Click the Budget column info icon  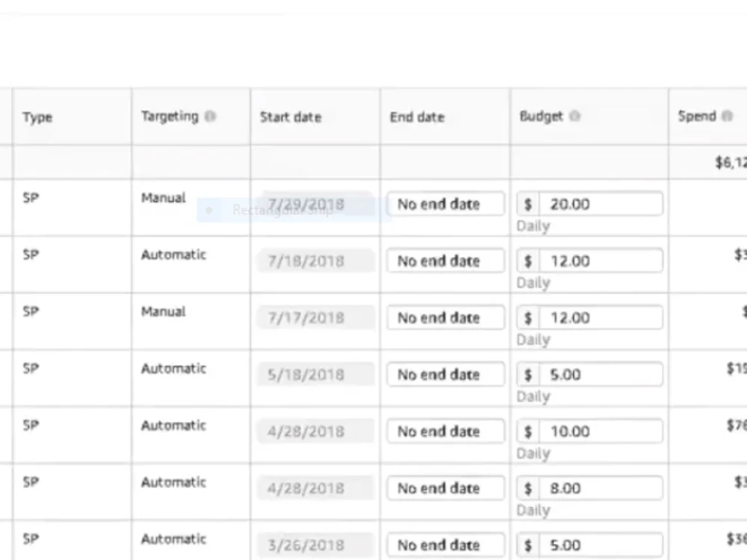tap(575, 116)
